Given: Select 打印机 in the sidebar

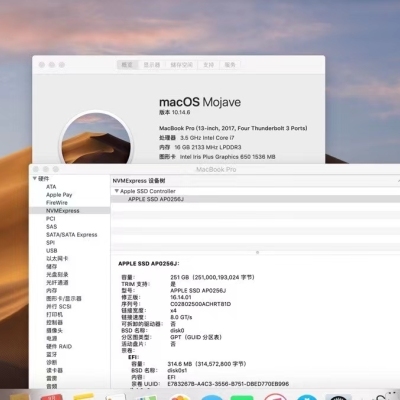Looking at the screenshot, I should click(x=54, y=315).
